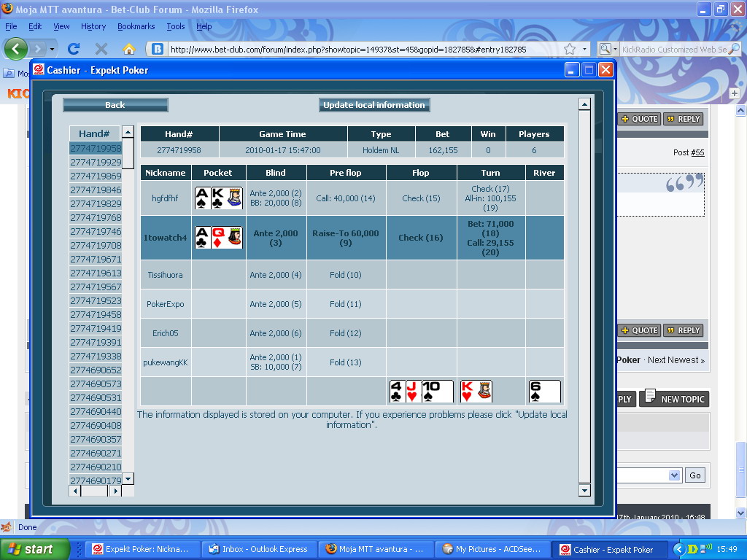Click Update local information button
The image size is (747, 560).
[x=374, y=105]
